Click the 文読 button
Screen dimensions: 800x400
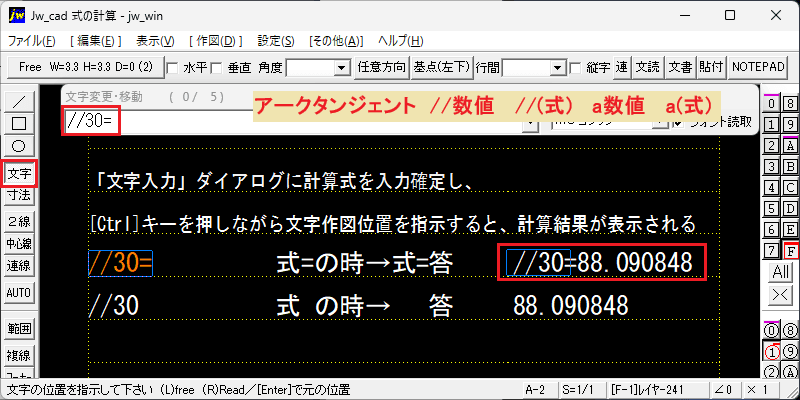[648, 67]
